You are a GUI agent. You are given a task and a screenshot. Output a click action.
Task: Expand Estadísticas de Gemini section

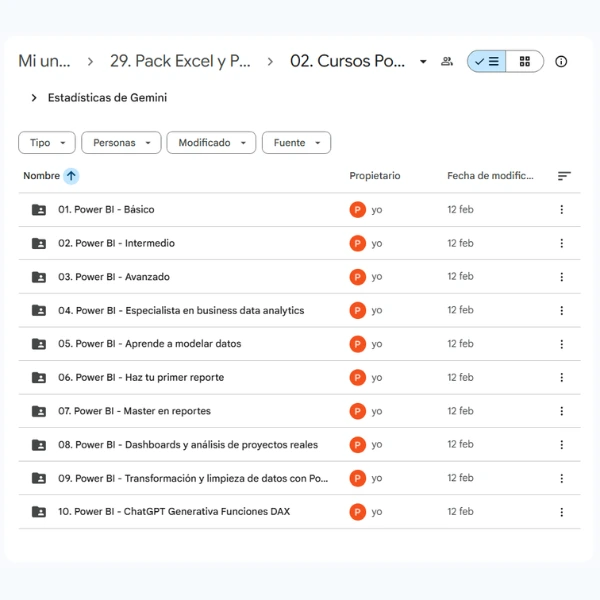[x=34, y=98]
